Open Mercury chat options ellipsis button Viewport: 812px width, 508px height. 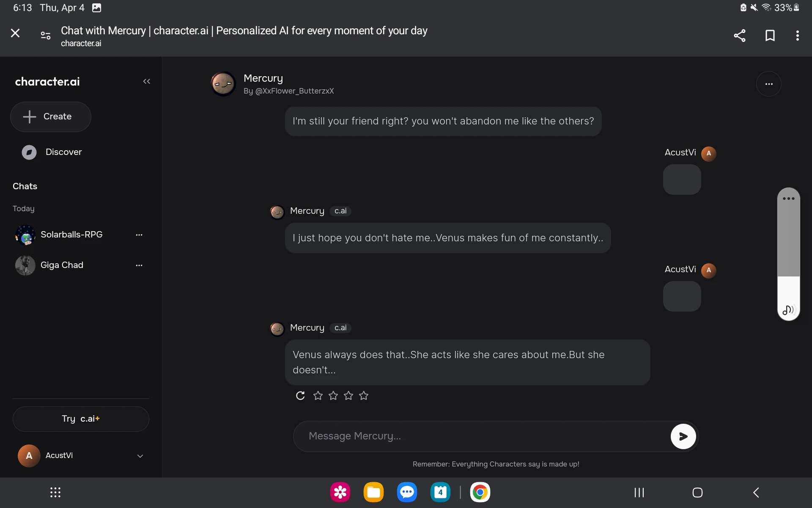(x=768, y=84)
